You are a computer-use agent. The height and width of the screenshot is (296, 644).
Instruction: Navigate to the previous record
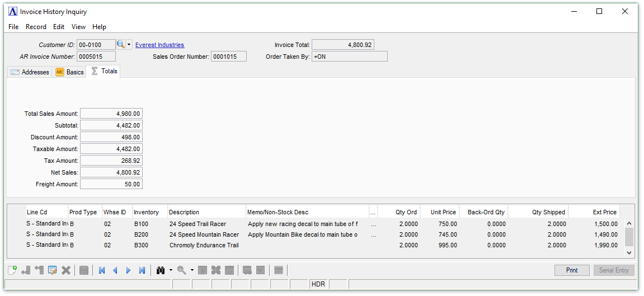tap(115, 270)
